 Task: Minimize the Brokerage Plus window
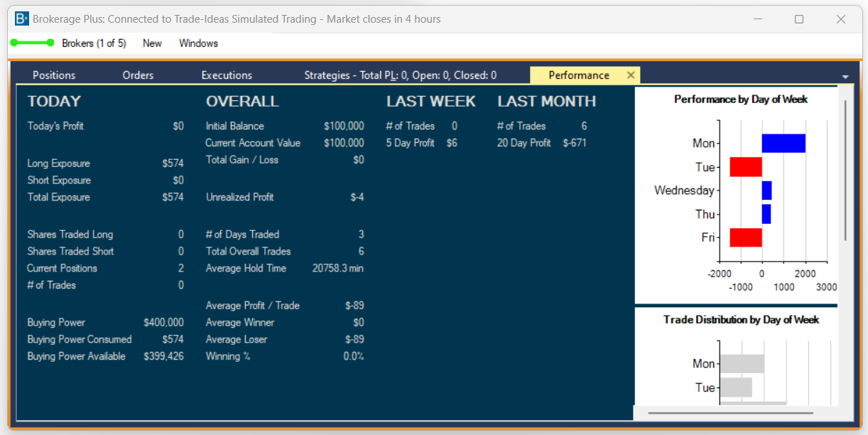click(x=757, y=19)
